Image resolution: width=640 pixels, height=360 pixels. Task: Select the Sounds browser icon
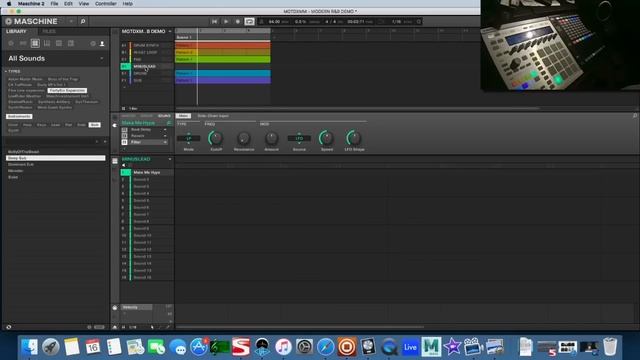35,43
